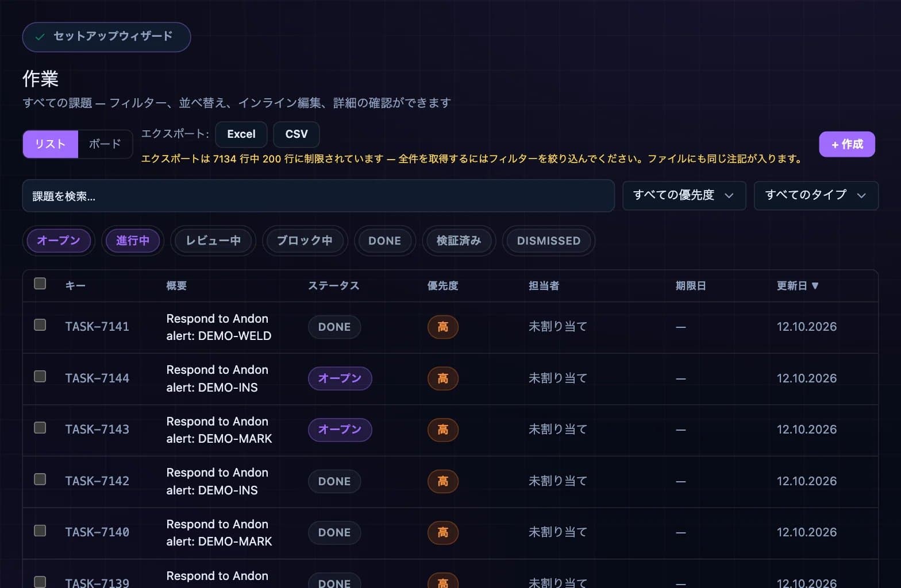Sort the table by 更新日 column
The height and width of the screenshot is (588, 901).
pos(798,286)
